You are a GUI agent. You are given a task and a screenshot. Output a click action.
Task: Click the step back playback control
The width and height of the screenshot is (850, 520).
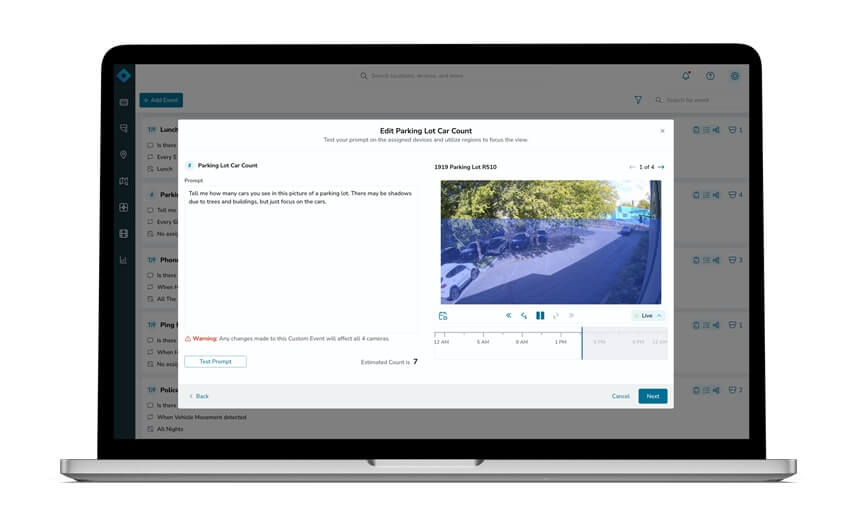[x=524, y=316]
